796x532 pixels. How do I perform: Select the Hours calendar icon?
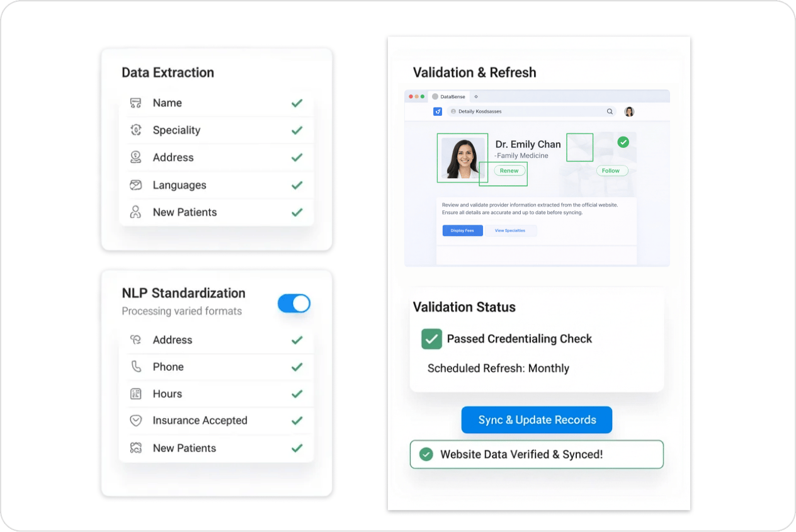(135, 393)
